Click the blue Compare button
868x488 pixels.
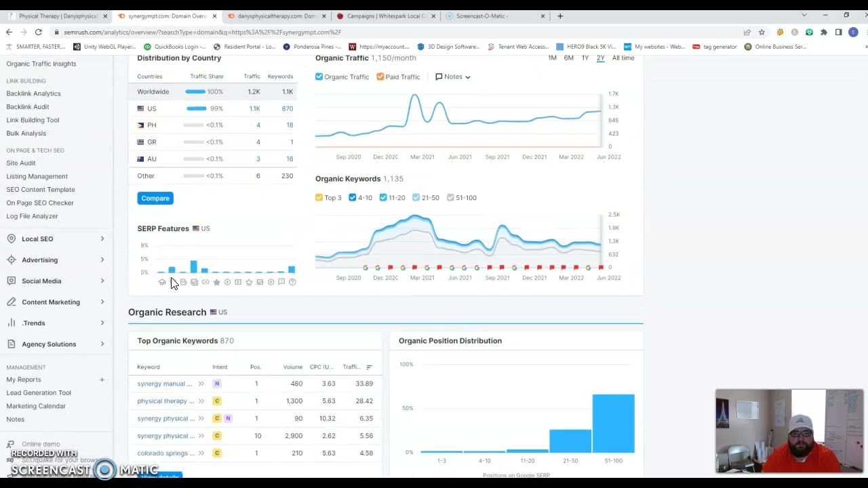[x=155, y=198]
